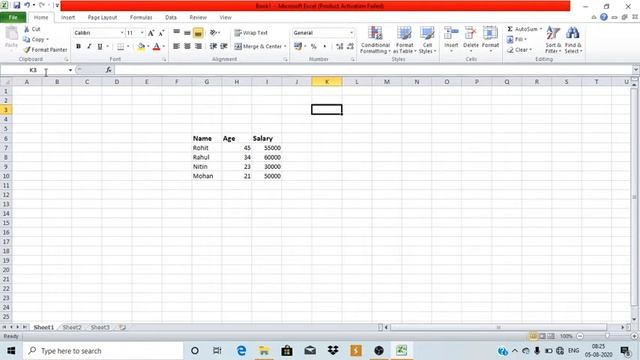Switch to the Data tab
The image size is (640, 360).
tap(171, 18)
